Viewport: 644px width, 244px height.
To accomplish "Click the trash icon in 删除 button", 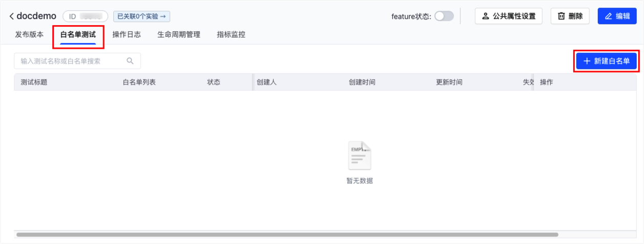I will coord(561,16).
